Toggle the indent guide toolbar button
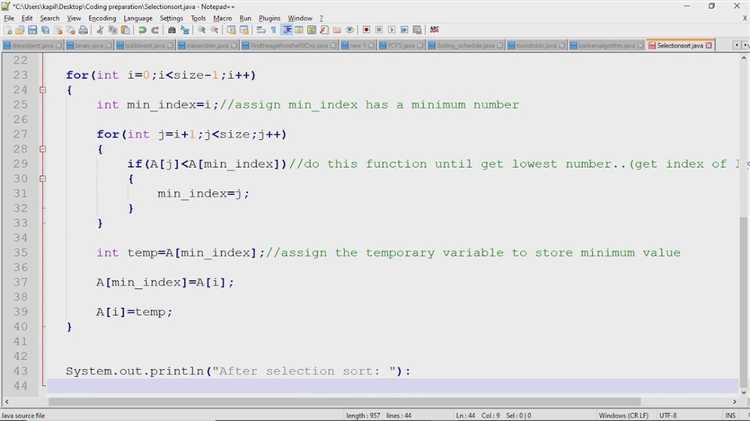Viewport: 750px width, 421px height. 287,30
